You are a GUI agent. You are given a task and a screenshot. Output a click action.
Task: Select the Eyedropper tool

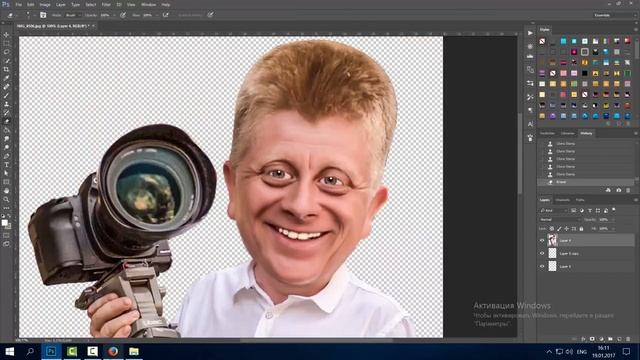click(x=6, y=78)
